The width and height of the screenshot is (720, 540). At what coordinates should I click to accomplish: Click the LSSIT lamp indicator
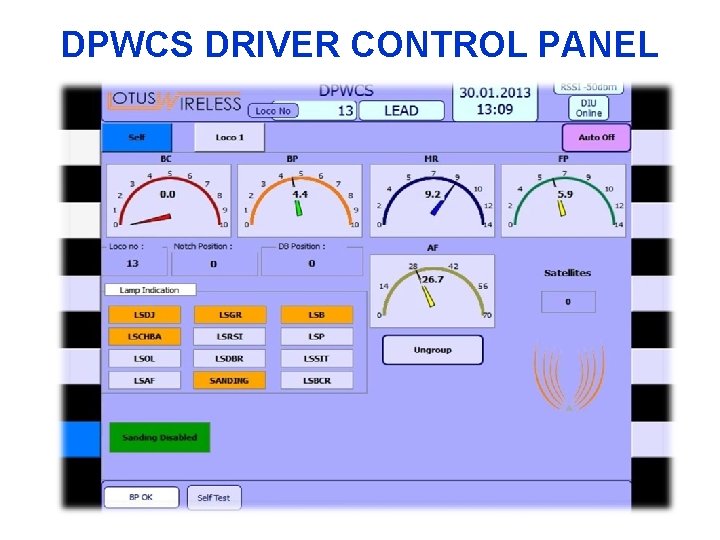point(317,359)
